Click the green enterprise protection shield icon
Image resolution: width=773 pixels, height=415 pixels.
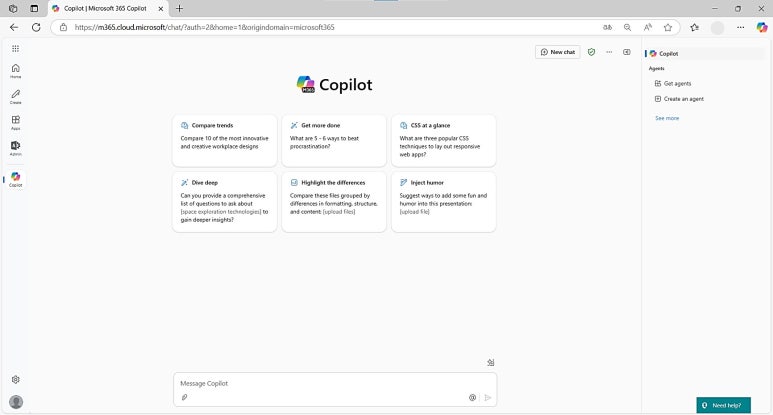(x=591, y=52)
